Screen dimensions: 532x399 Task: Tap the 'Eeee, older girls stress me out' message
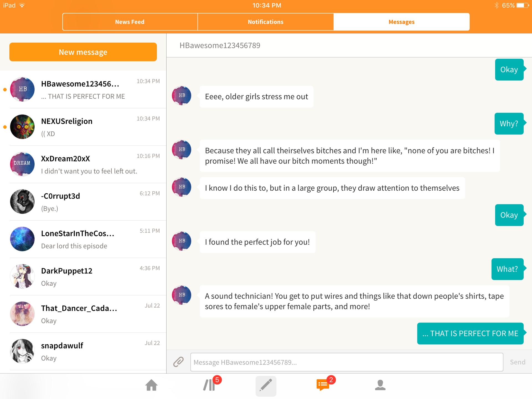pos(257,96)
